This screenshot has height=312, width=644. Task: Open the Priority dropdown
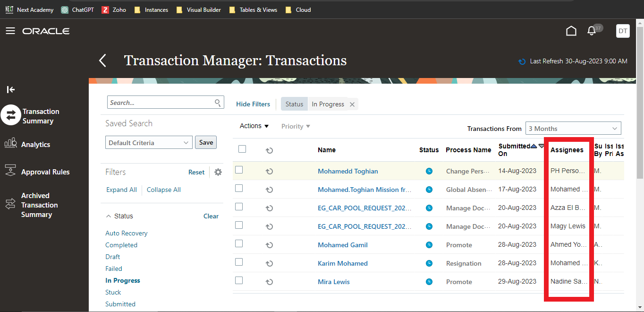point(296,126)
